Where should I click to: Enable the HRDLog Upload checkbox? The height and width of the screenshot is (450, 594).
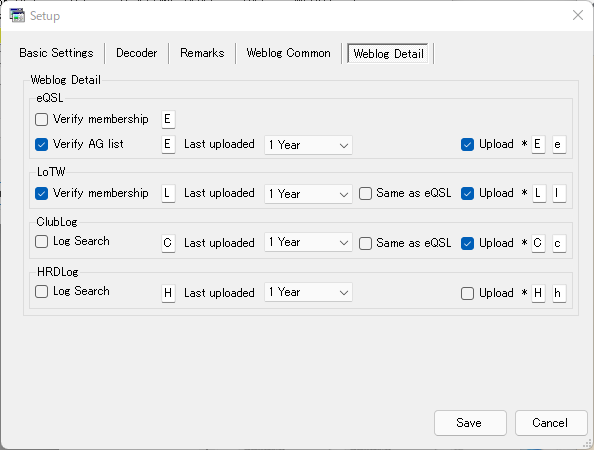click(x=467, y=293)
